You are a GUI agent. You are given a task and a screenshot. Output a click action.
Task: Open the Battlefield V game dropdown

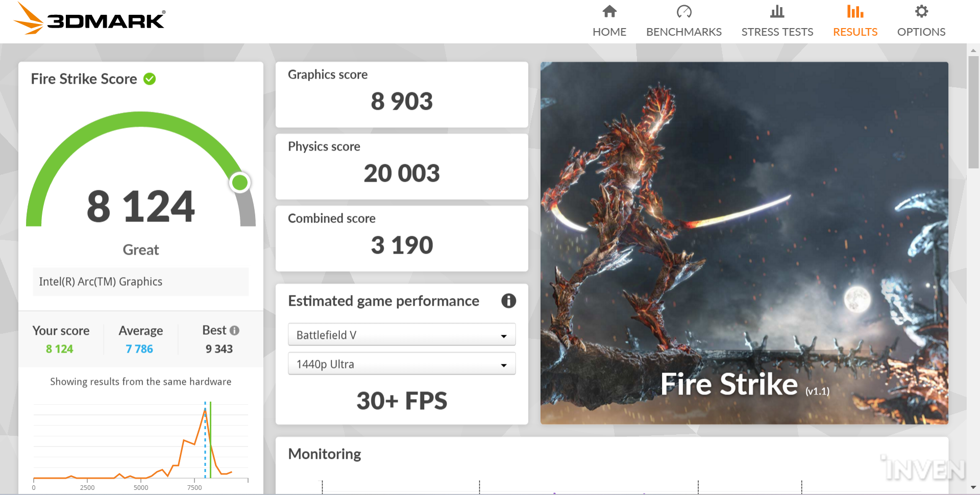pyautogui.click(x=402, y=335)
